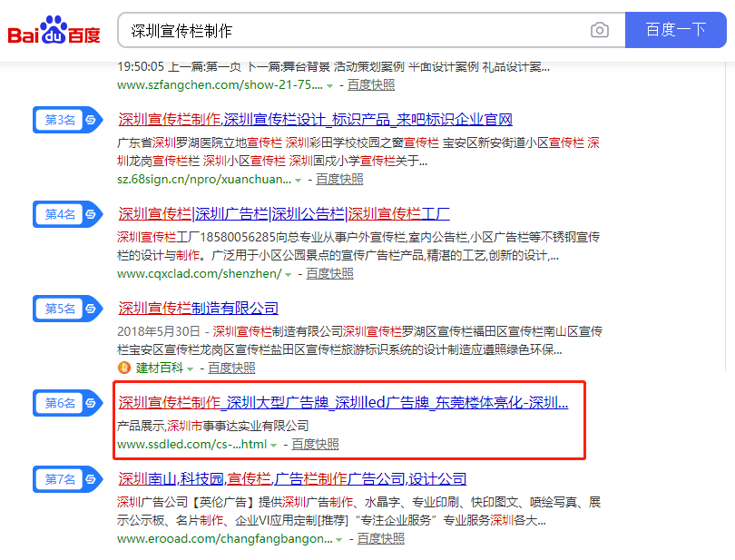Click the 第7名 rank badge
735x560 pixels.
(x=68, y=479)
